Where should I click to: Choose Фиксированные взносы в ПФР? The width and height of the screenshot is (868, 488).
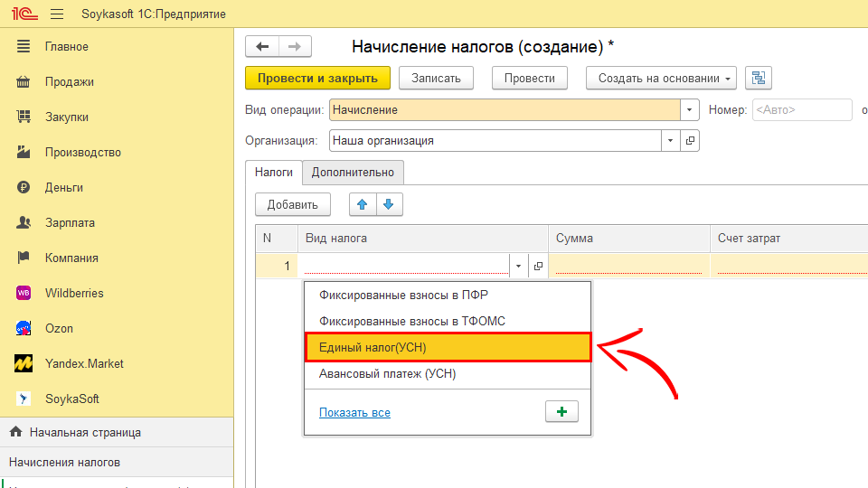[448, 295]
